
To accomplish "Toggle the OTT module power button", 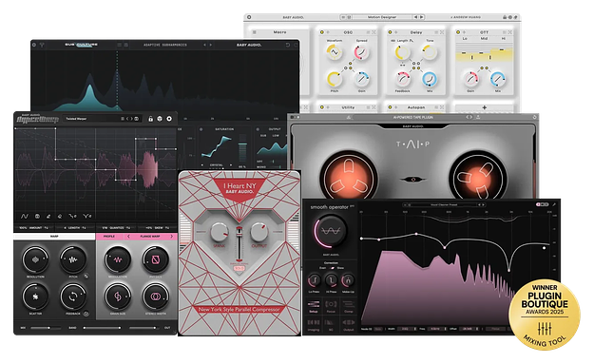I will pos(458,32).
